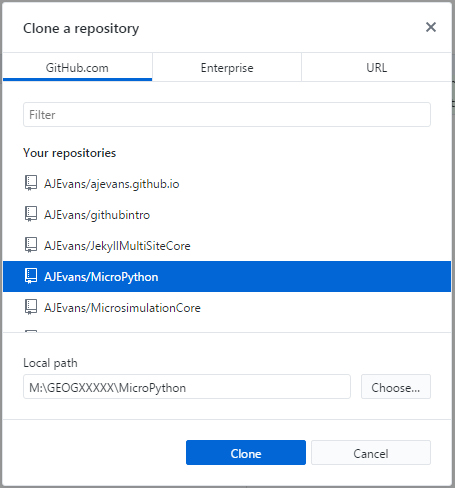Click the blue Clone button
This screenshot has height=488, width=455.
pos(246,453)
